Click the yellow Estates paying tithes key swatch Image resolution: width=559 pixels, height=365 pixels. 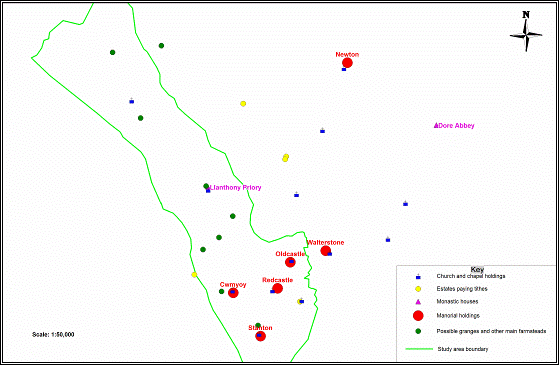click(418, 289)
